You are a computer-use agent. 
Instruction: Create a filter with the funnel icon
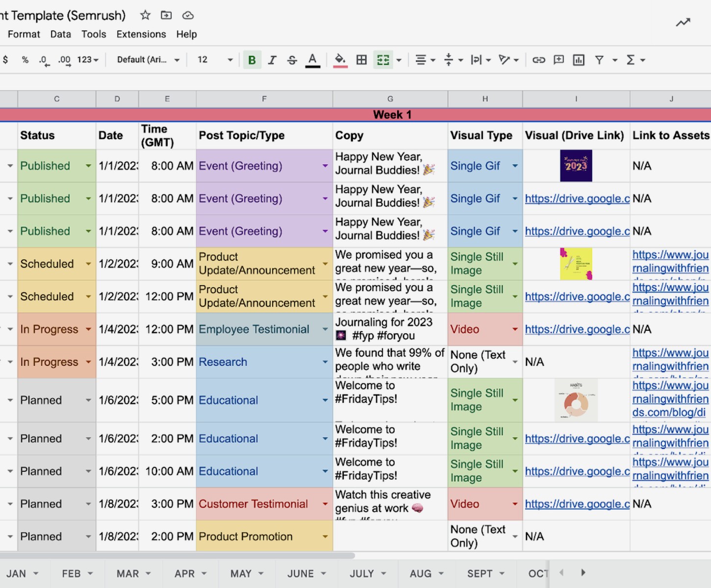point(599,59)
